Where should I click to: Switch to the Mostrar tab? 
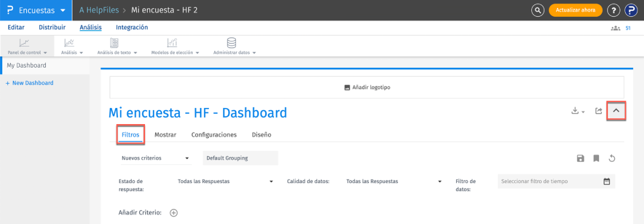tap(165, 134)
